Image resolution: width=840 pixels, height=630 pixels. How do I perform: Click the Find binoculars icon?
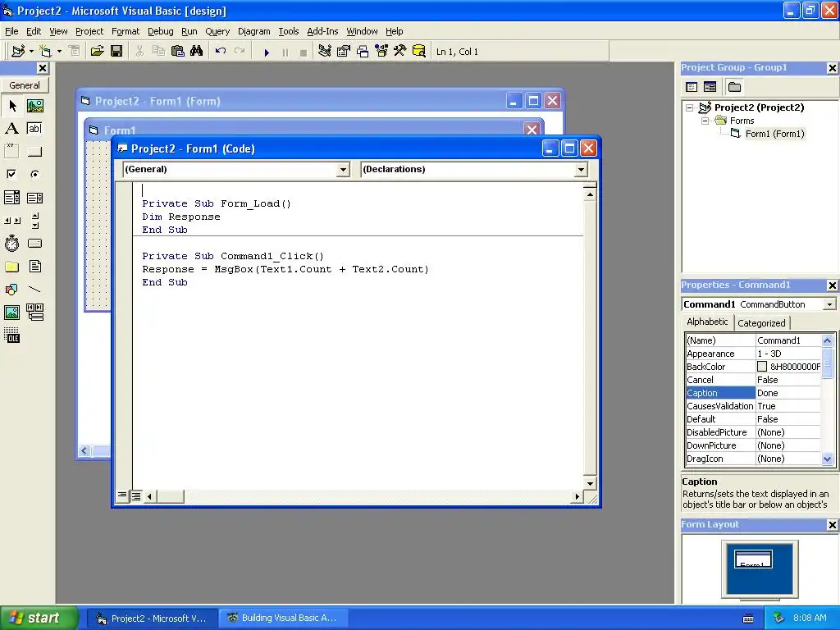click(197, 52)
